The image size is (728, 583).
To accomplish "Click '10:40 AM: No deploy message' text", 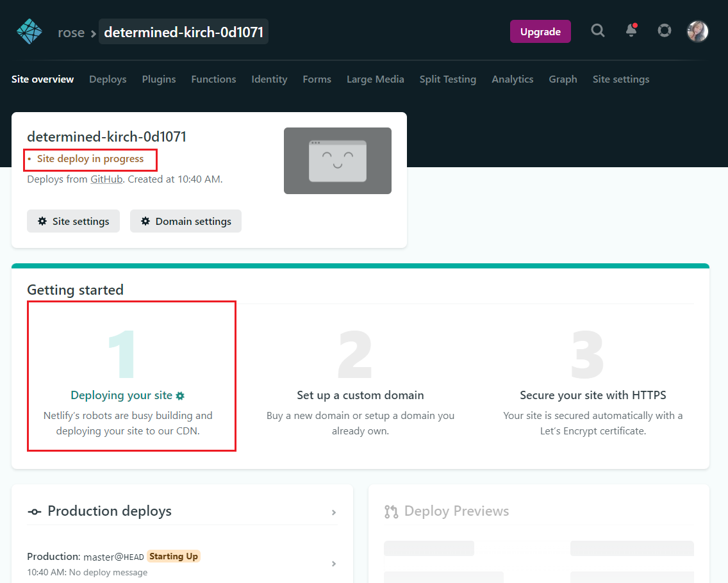I will (87, 572).
